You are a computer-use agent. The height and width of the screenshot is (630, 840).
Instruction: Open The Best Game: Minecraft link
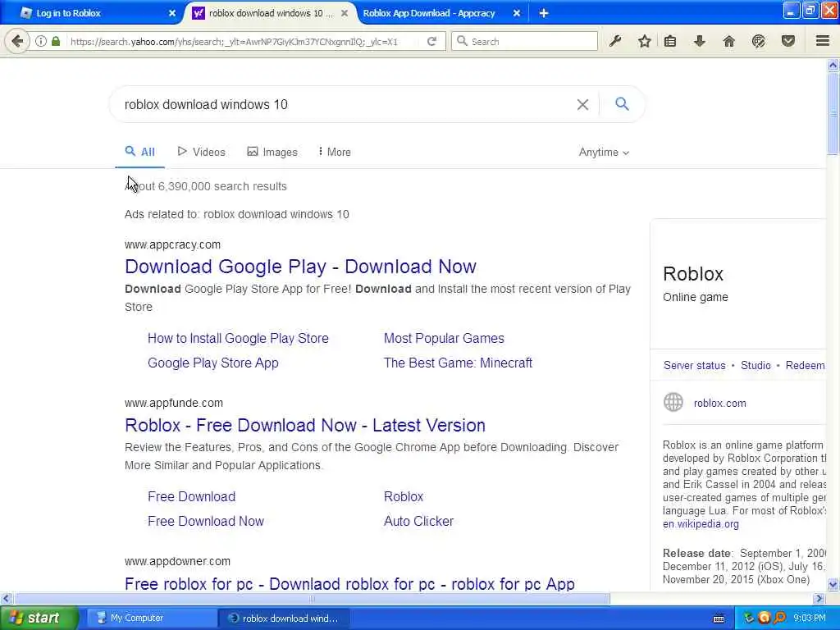458,363
